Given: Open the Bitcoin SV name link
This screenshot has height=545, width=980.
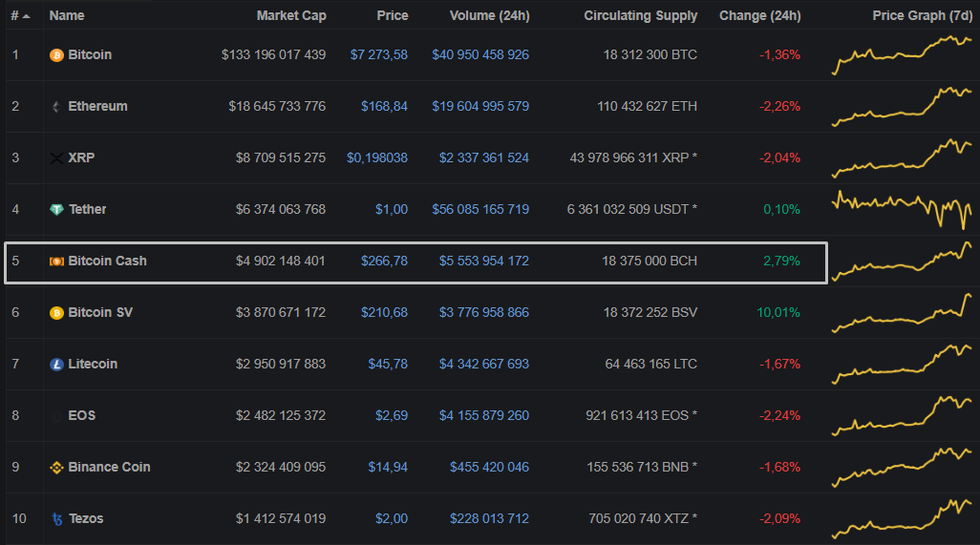Looking at the screenshot, I should [100, 313].
